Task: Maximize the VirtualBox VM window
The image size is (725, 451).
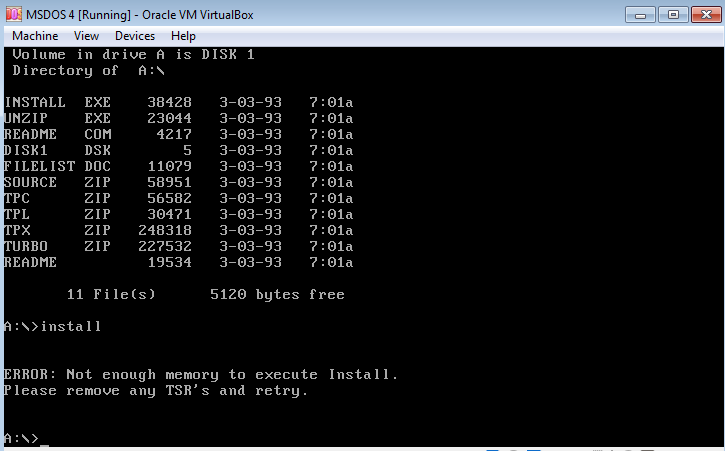Action: click(x=672, y=14)
